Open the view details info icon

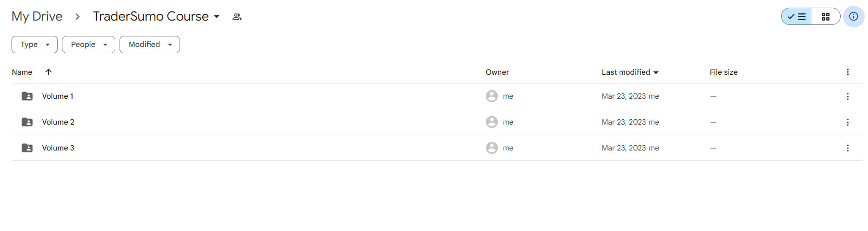pyautogui.click(x=853, y=16)
